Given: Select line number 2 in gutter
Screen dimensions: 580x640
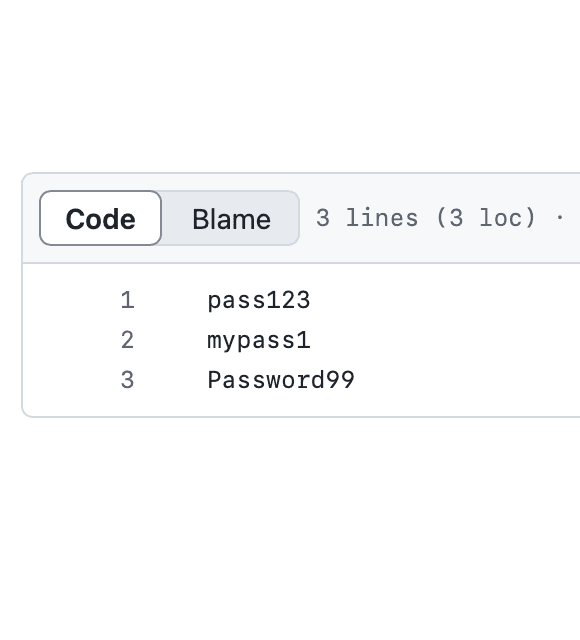Looking at the screenshot, I should pyautogui.click(x=127, y=340).
